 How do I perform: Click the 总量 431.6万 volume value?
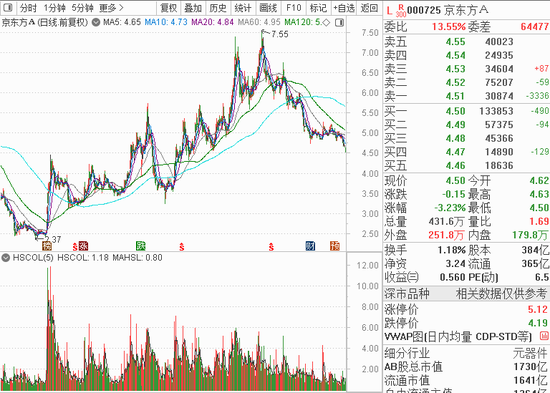point(446,221)
